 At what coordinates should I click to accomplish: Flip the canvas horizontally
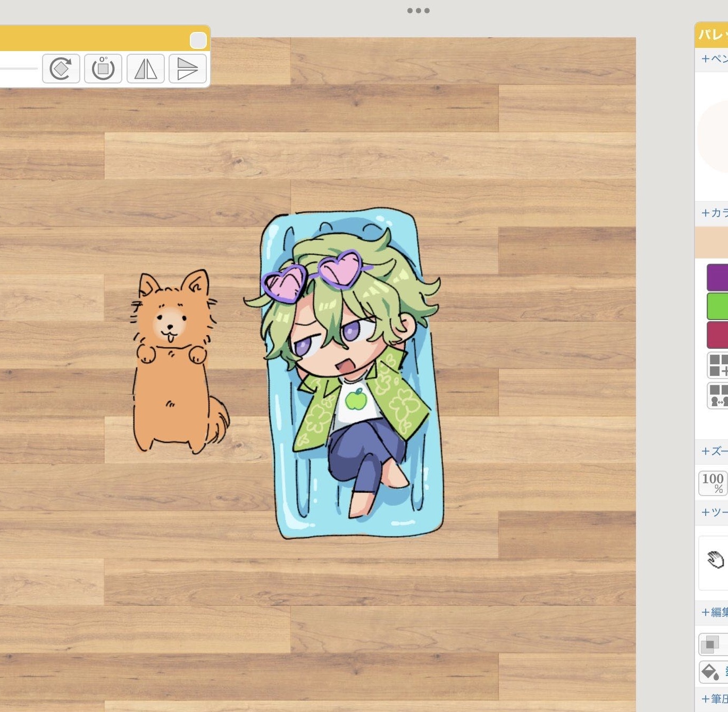(146, 69)
